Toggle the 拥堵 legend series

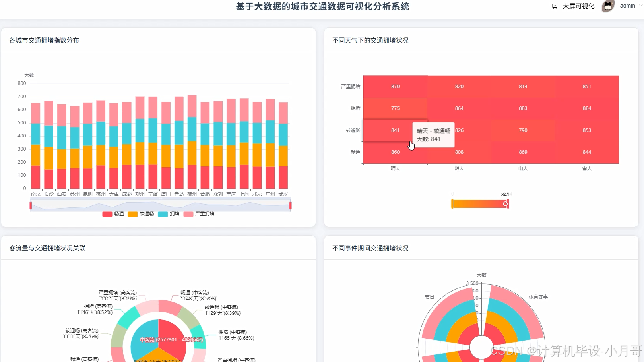(x=169, y=214)
